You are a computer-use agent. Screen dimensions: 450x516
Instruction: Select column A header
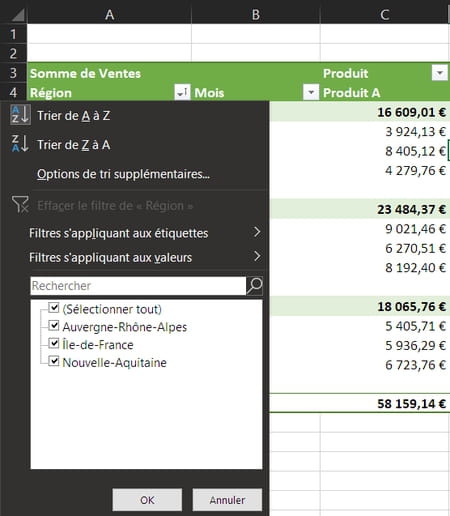[x=109, y=15]
